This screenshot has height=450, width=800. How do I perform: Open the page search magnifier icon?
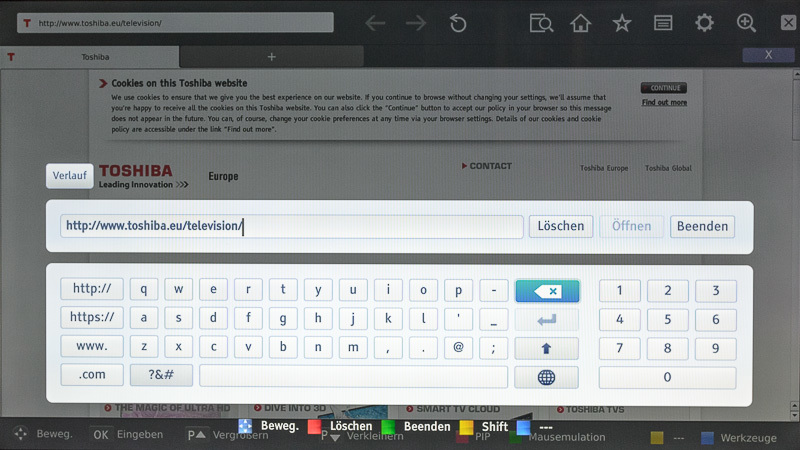point(541,23)
